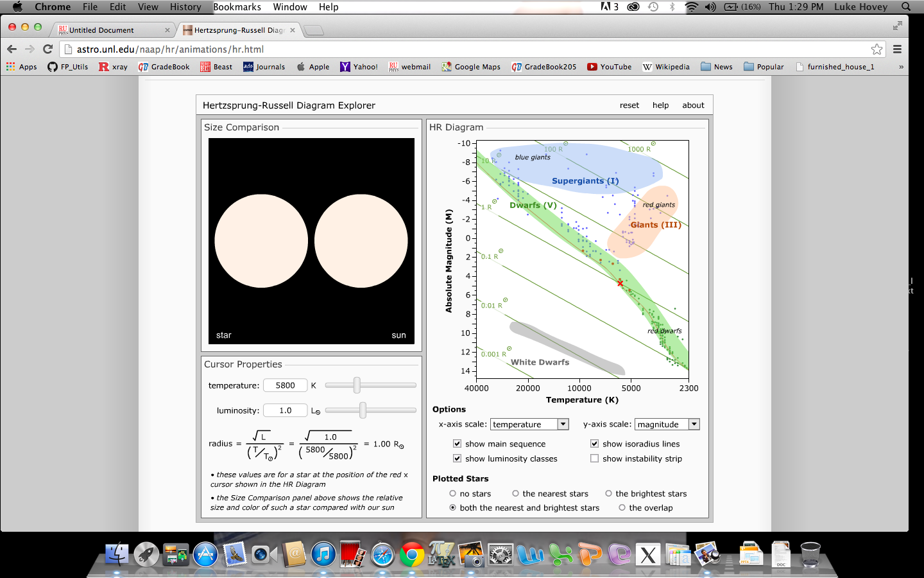Open the y-axis scale dropdown
Screen dimensions: 924x578
(667, 424)
